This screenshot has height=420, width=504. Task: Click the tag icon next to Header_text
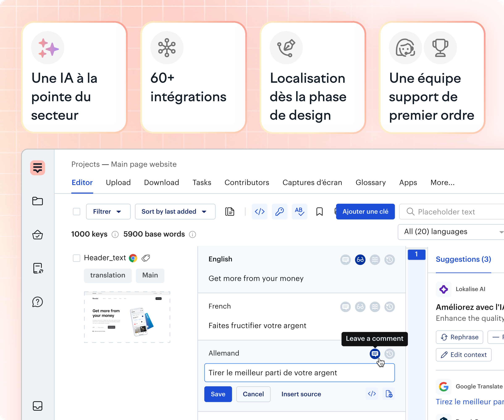146,258
